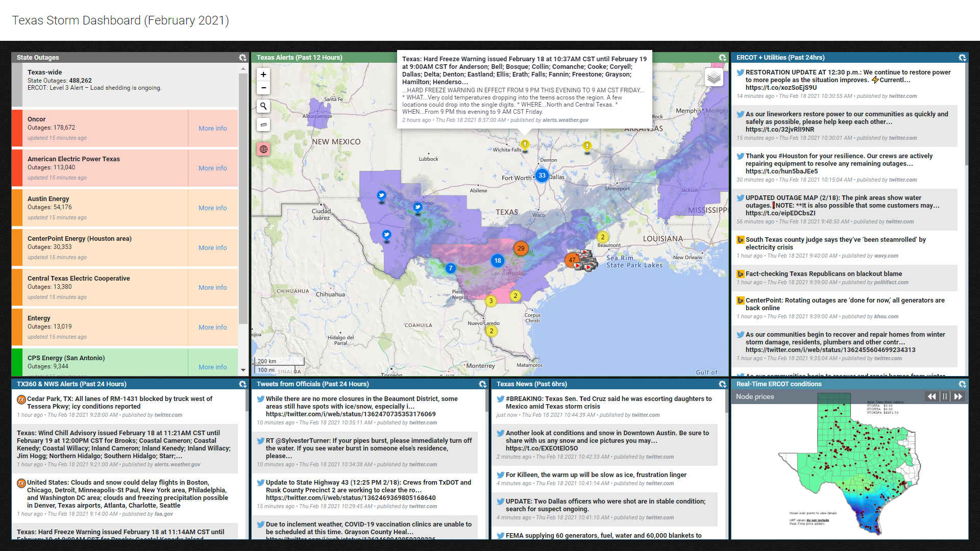Click the Houston cluster marker 47
980x551 pixels.
(572, 260)
